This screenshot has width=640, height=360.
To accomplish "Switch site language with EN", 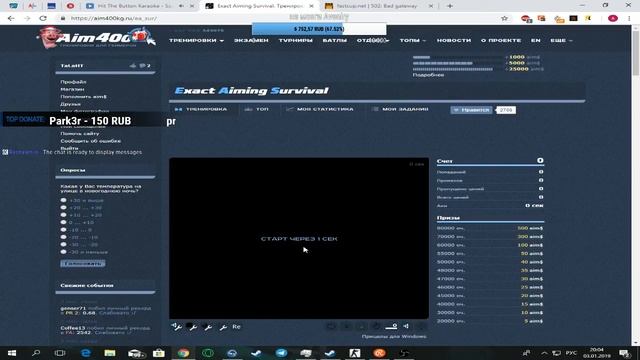I will coord(536,40).
